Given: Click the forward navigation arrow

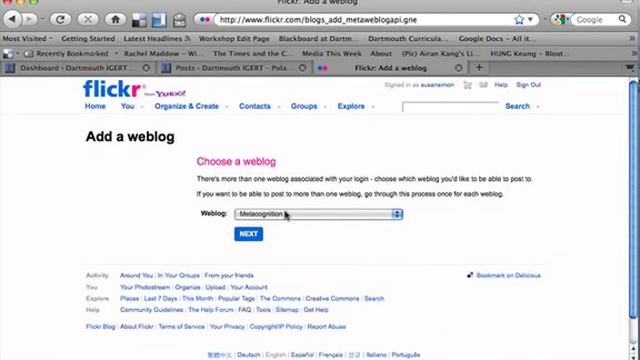Looking at the screenshot, I should pyautogui.click(x=29, y=19).
